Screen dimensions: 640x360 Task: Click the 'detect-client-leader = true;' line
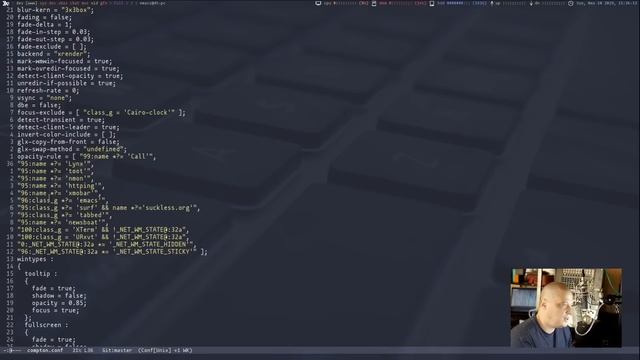[68, 127]
